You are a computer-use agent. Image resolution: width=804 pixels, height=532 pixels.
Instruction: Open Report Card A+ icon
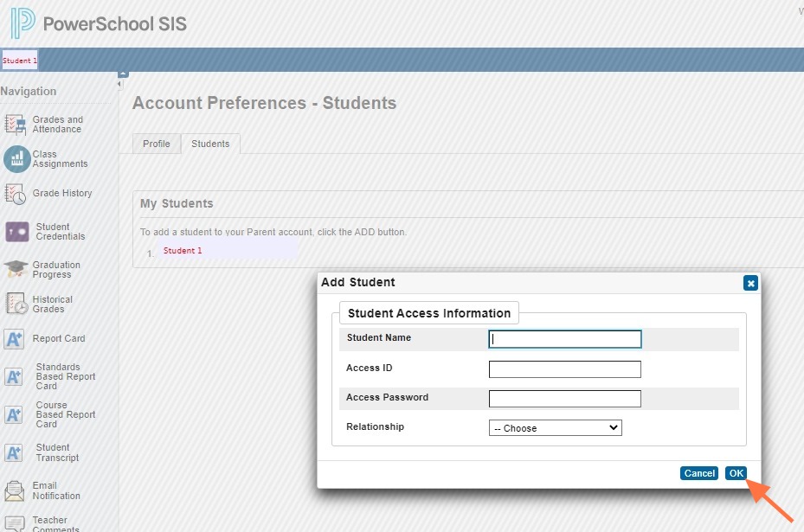[14, 339]
